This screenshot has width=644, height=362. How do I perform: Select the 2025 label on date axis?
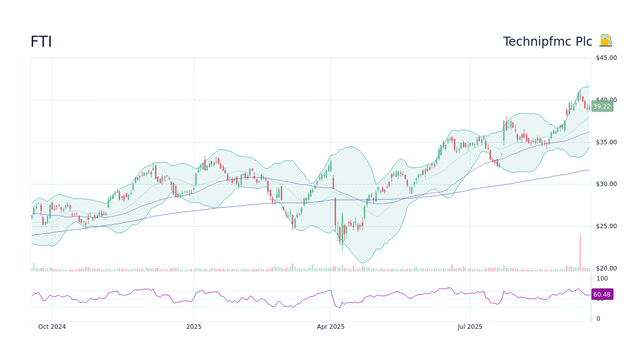click(x=194, y=326)
